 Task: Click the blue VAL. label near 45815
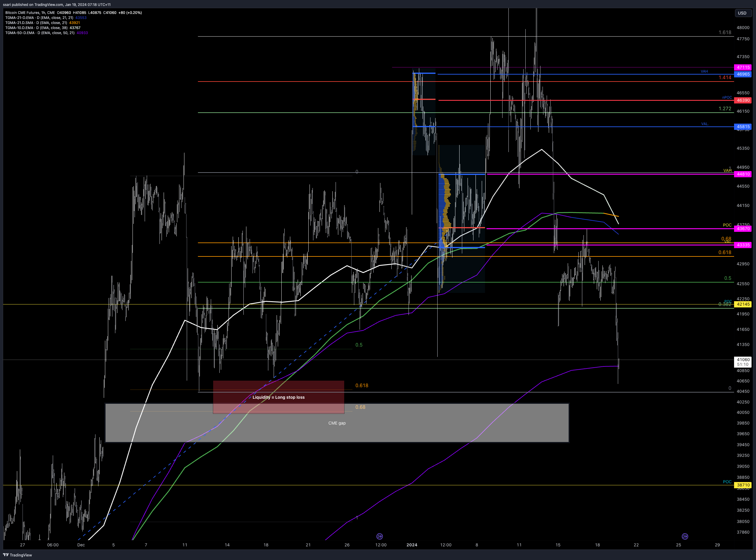point(705,124)
